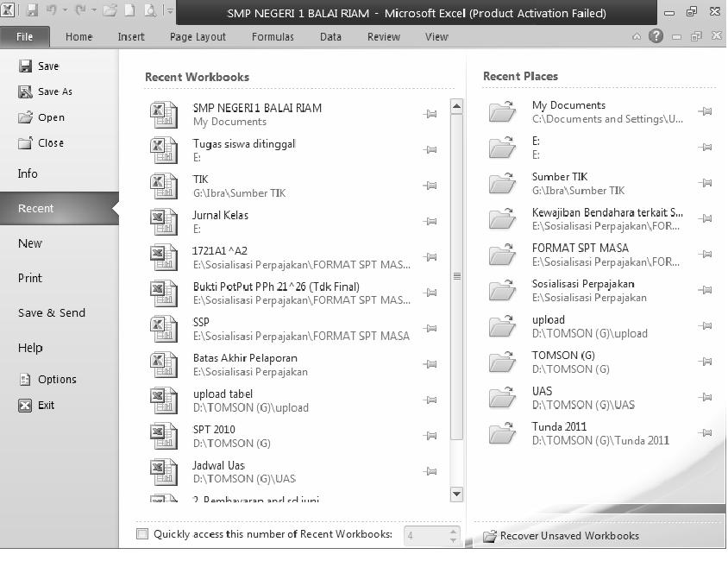Exit Excel application
The height and width of the screenshot is (567, 728).
click(x=35, y=406)
